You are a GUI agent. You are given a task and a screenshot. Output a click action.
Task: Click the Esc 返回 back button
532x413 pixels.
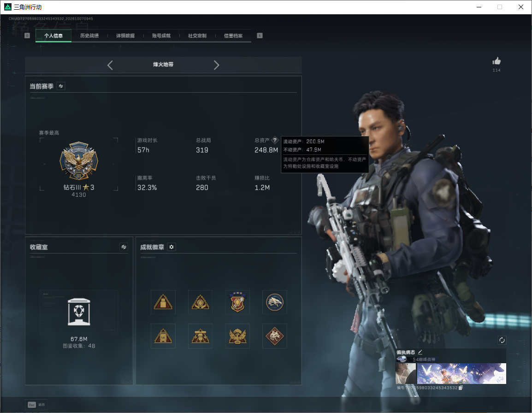pos(36,405)
